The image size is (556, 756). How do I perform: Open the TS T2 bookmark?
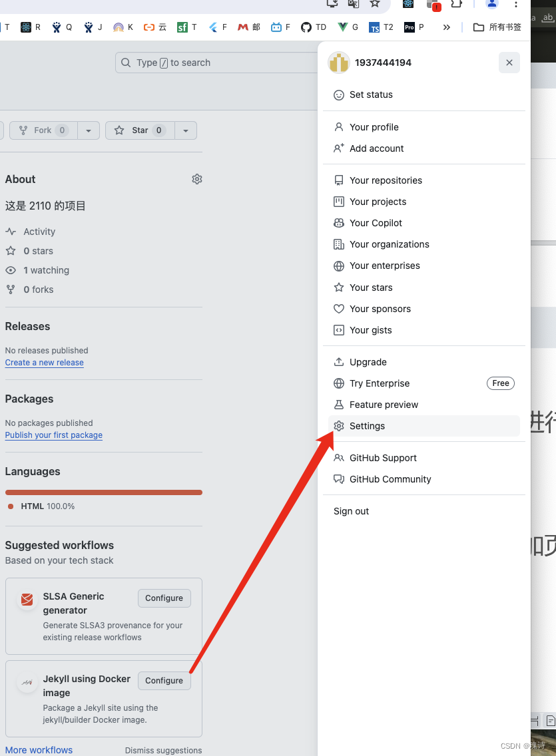(381, 27)
